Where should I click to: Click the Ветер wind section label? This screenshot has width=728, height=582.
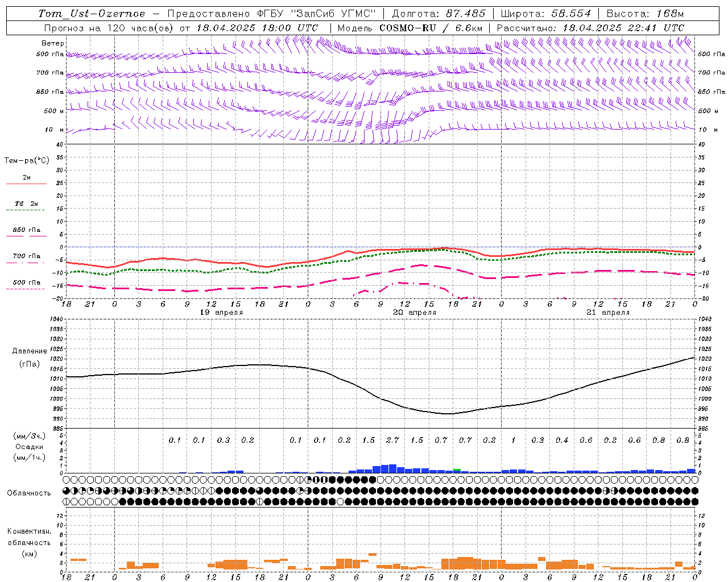point(52,43)
